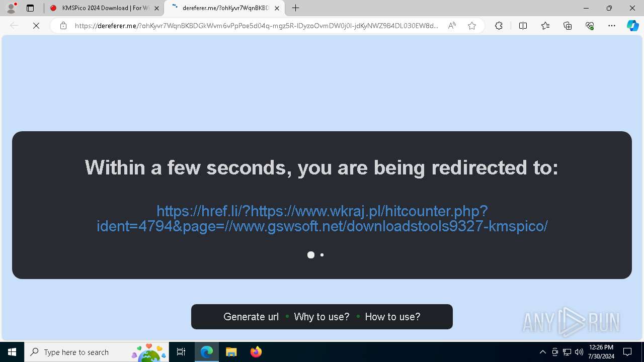Open the Generate url link
The width and height of the screenshot is (644, 362).
[x=251, y=317]
